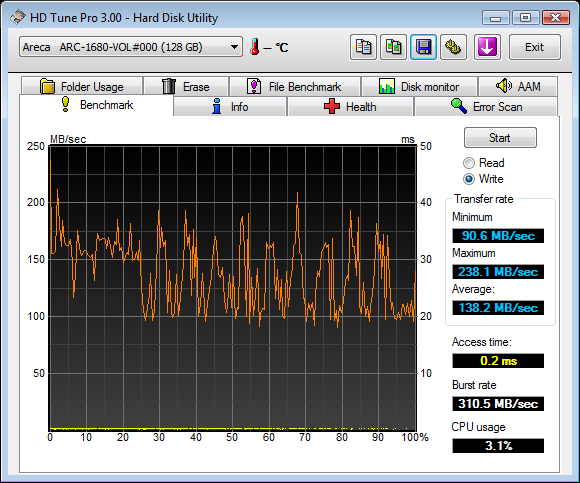Click the purple download arrow icon
Viewport: 580px width, 483px height.
click(487, 47)
